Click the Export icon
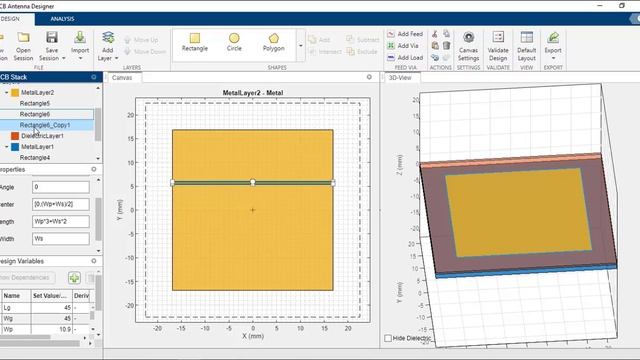Viewport: 640px width, 360px height. click(x=553, y=37)
